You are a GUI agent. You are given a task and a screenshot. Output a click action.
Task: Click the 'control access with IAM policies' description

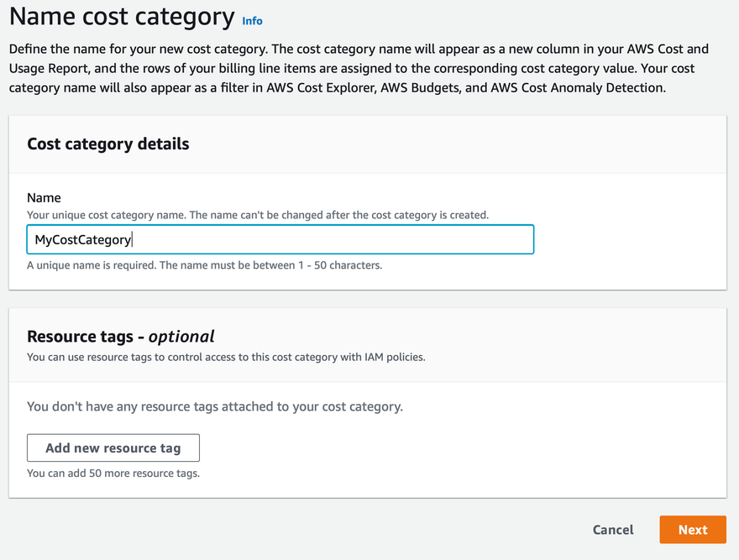226,357
